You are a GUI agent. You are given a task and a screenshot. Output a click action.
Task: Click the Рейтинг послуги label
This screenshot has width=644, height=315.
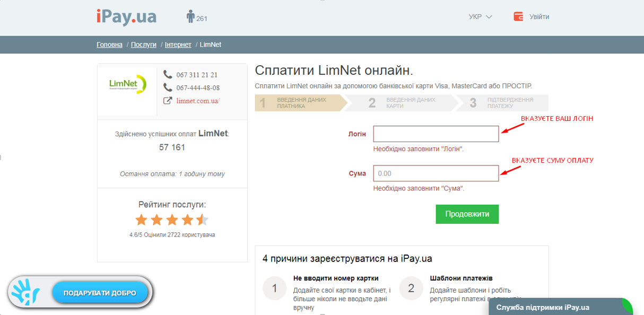pos(172,204)
